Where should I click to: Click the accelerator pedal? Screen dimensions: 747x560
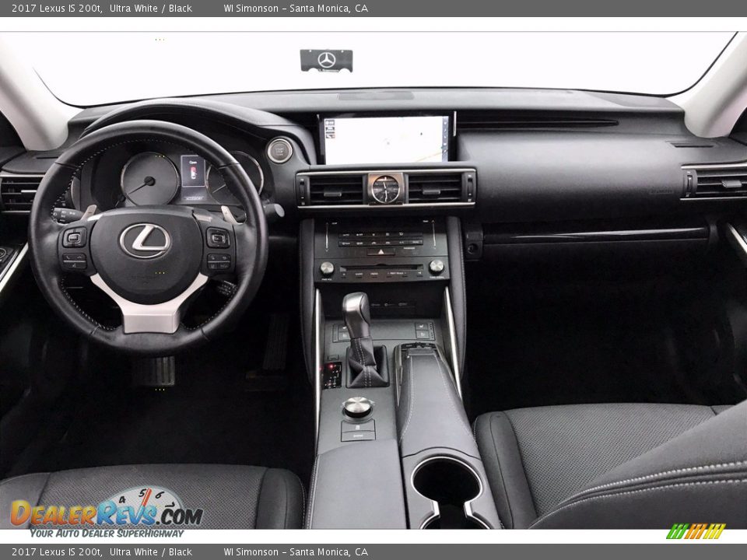(x=275, y=344)
